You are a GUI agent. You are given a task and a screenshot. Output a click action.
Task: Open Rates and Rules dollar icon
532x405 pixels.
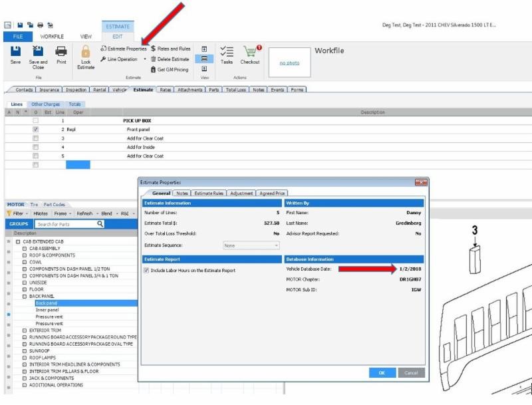coord(154,49)
